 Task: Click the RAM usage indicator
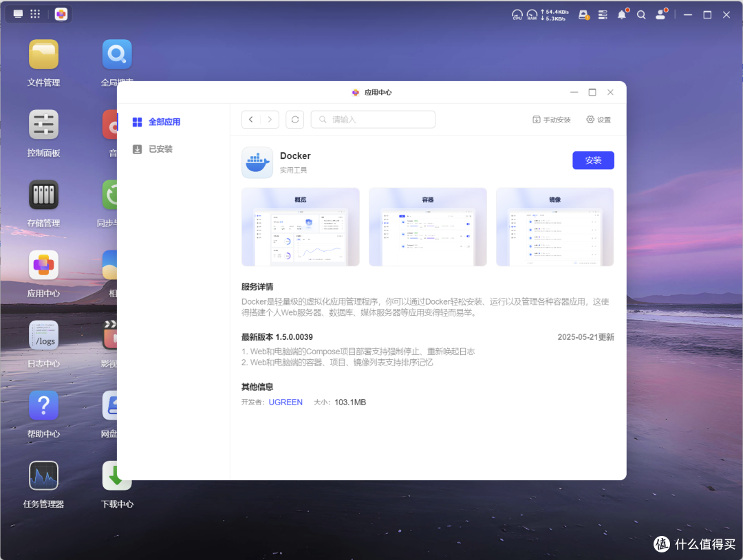pyautogui.click(x=532, y=14)
